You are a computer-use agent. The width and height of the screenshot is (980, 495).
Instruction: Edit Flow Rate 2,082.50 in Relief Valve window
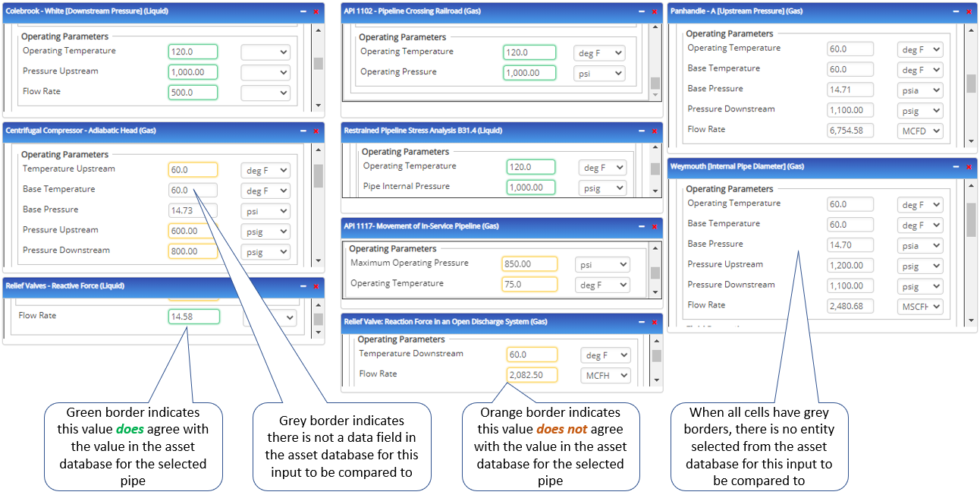[x=532, y=375]
